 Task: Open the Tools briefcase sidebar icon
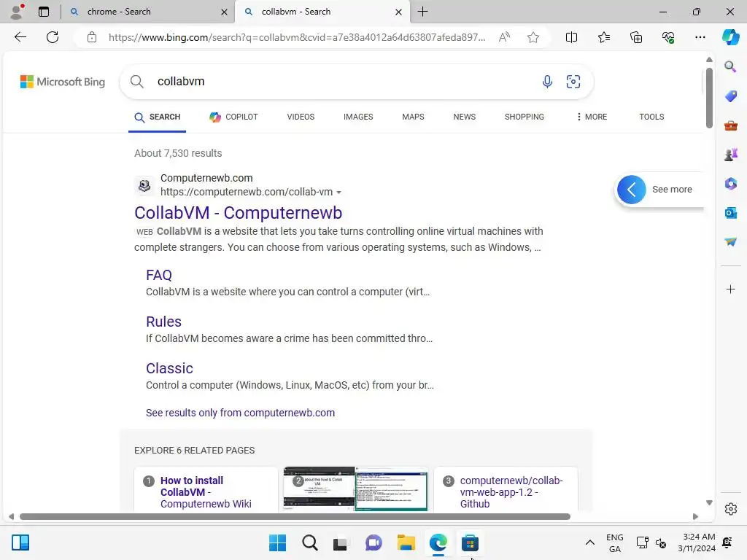[730, 125]
